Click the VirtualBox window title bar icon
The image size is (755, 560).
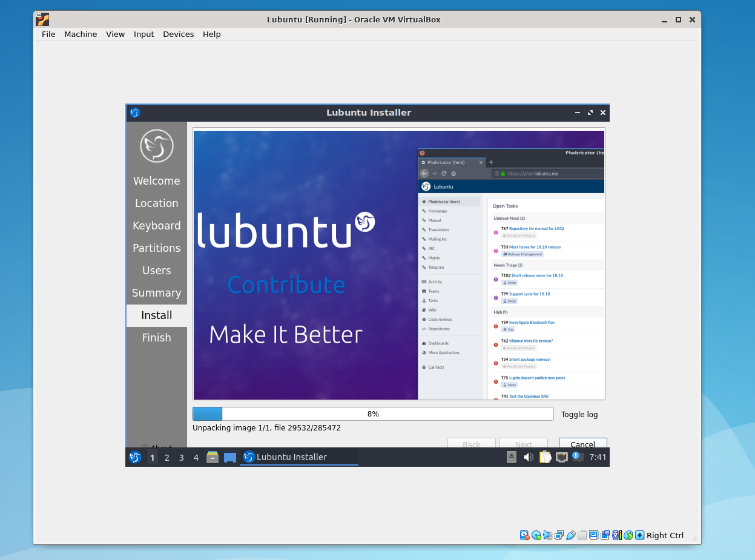(42, 19)
